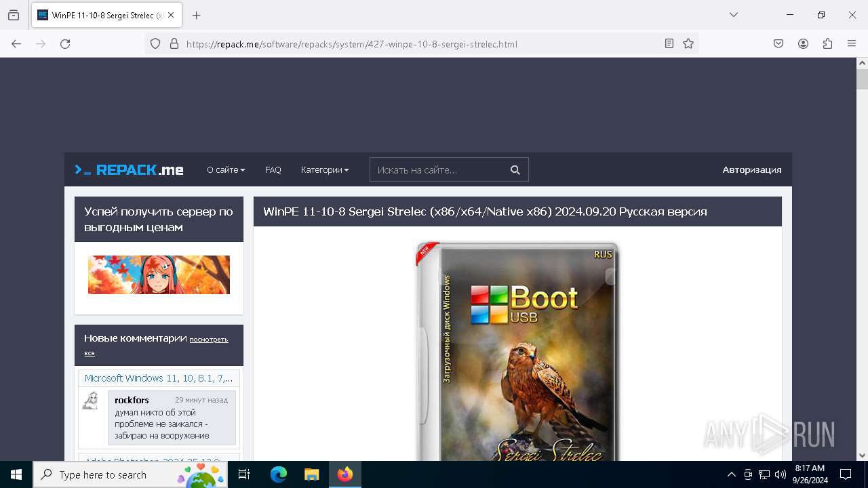
Task: Open Firefox View icon in tab strip
Action: [14, 15]
